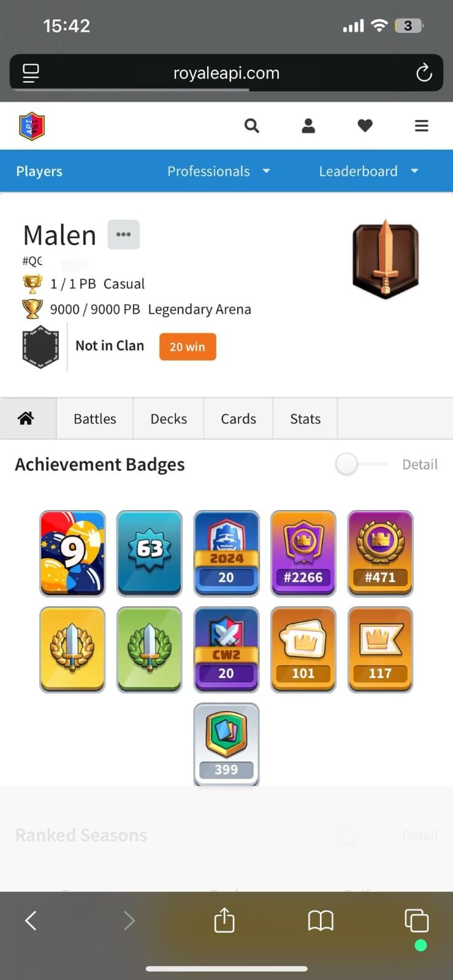The width and height of the screenshot is (453, 980).
Task: Expand the Professionals dropdown
Action: (219, 171)
